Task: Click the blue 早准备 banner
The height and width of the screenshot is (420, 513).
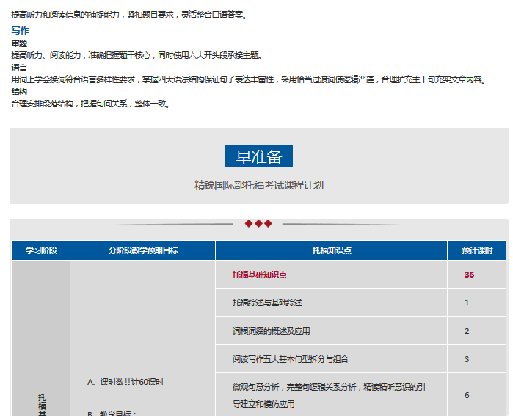Action: tap(258, 156)
